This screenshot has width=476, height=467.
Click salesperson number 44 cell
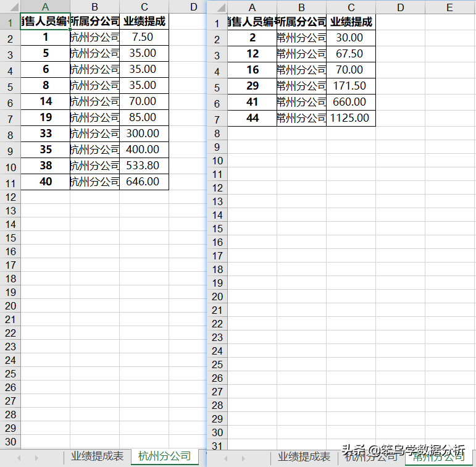point(253,118)
